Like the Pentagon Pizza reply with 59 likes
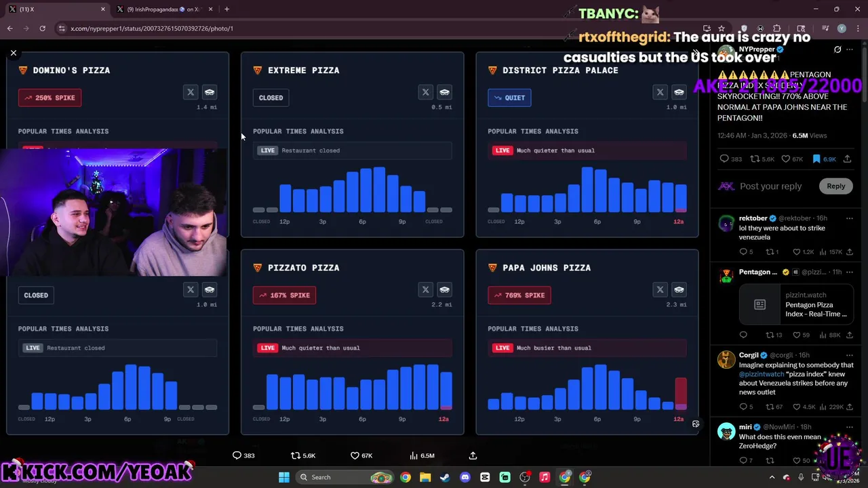 (x=801, y=335)
